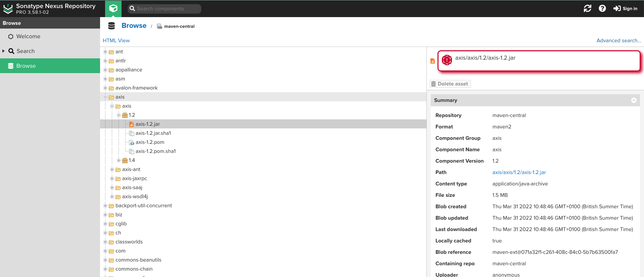Select the backport-util-concurrent folder
644x277 pixels.
[144, 206]
